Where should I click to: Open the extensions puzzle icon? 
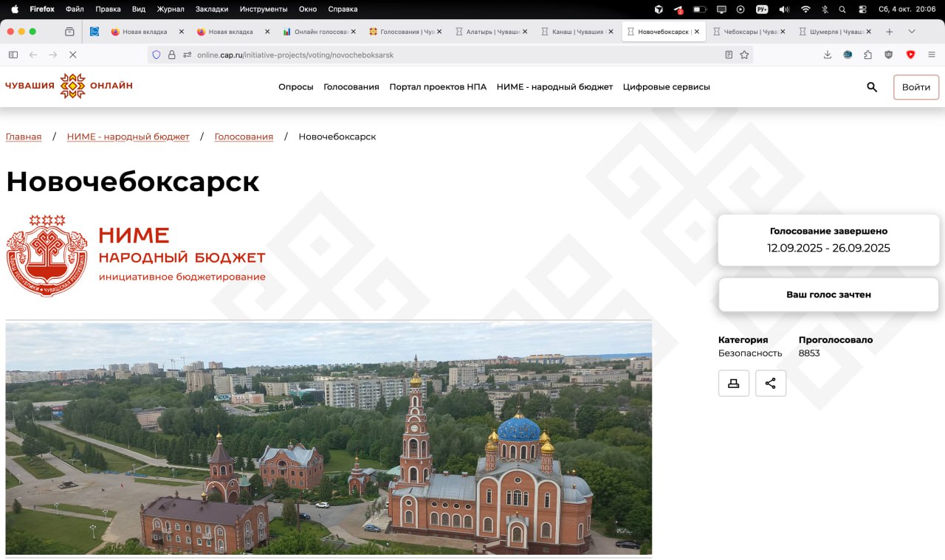868,55
